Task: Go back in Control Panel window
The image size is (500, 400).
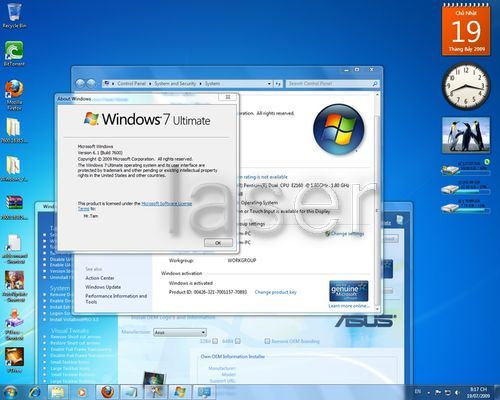Action: [x=80, y=83]
